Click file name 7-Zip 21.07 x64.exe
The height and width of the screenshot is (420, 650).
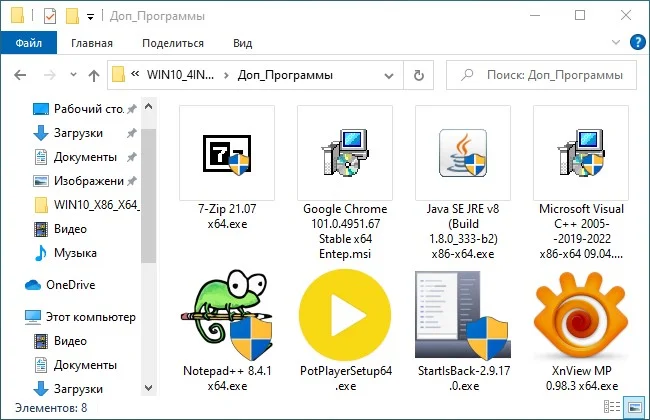coord(227,216)
